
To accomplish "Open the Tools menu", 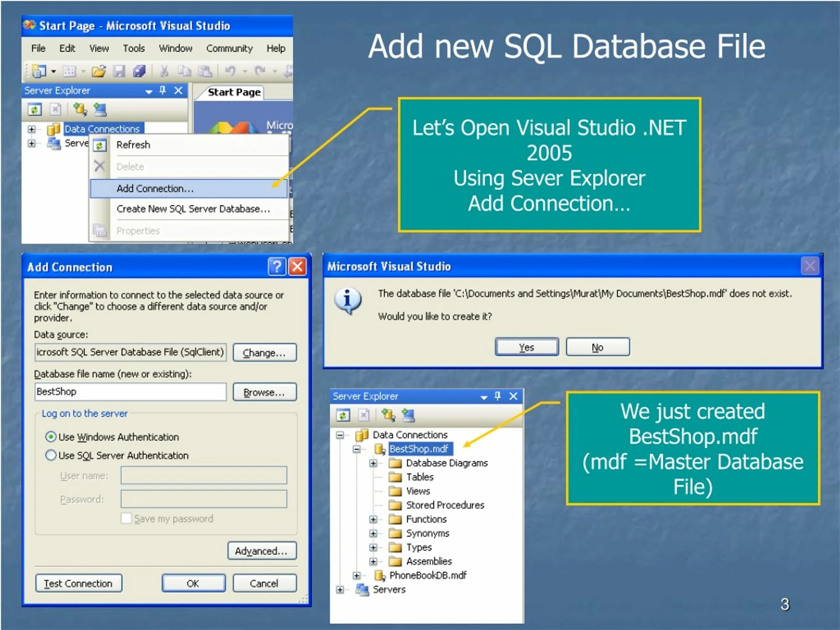I will (134, 49).
